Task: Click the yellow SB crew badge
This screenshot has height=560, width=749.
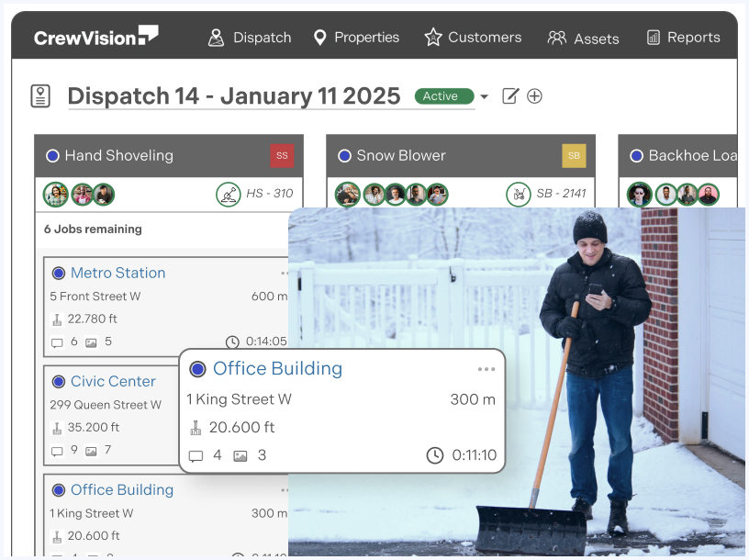Action: 576,155
